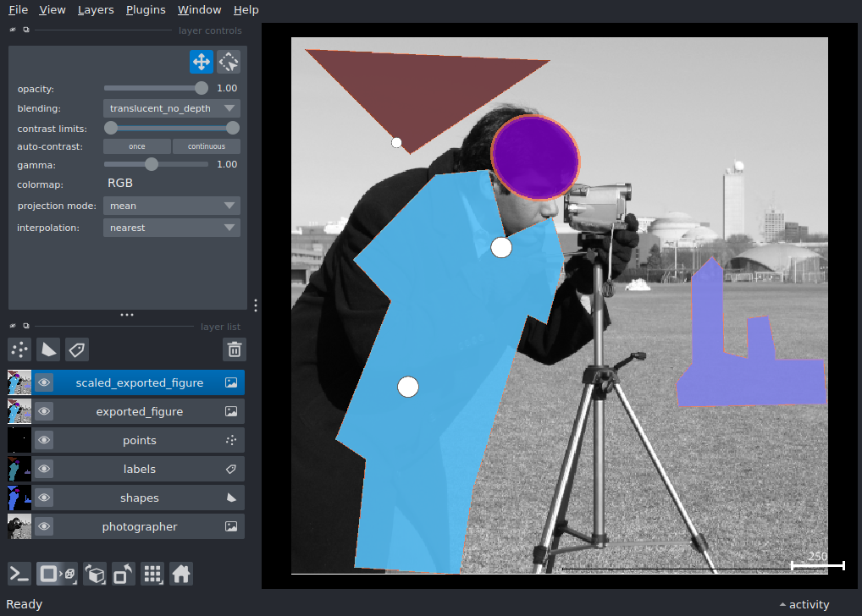The width and height of the screenshot is (862, 616).
Task: Hide the scaled_exported_figure layer
Action: click(x=44, y=382)
